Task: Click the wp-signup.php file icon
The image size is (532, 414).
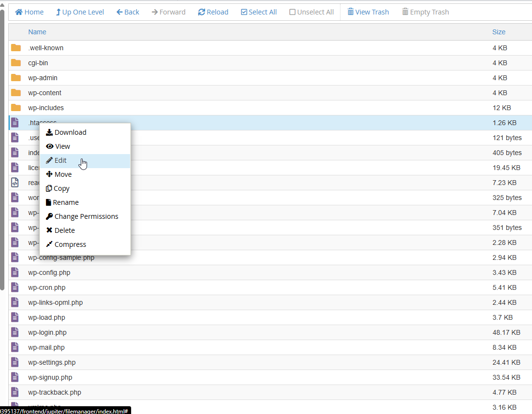Action: click(15, 377)
